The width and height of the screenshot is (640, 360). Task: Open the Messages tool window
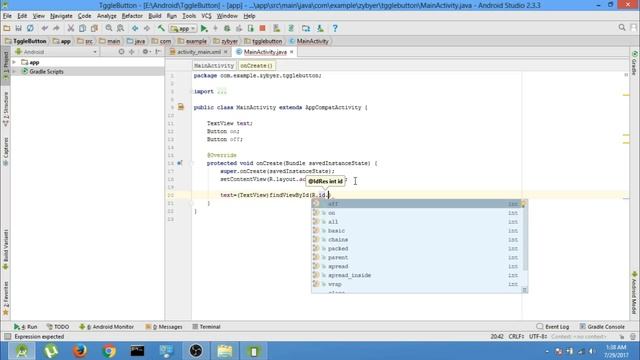[x=164, y=327]
